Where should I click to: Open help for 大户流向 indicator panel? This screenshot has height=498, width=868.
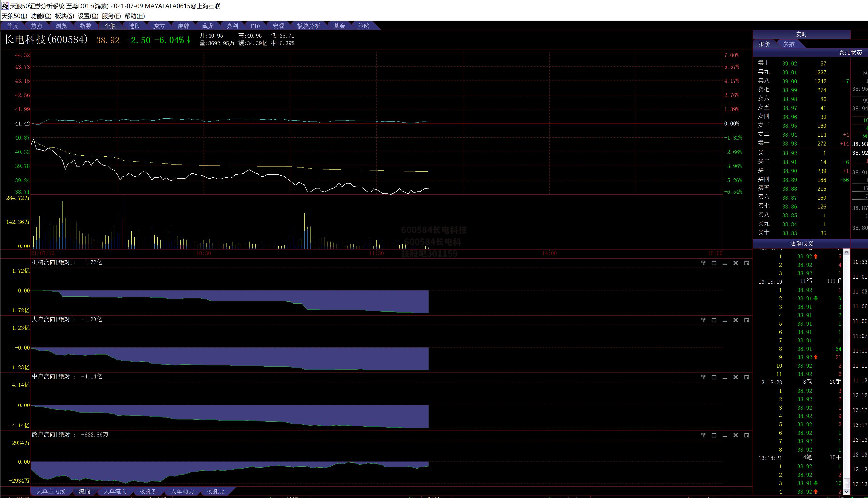[703, 320]
